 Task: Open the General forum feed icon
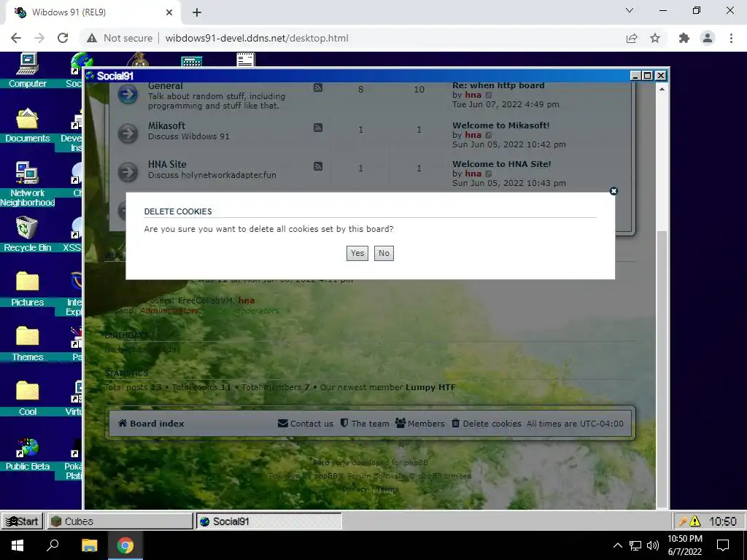(x=318, y=87)
